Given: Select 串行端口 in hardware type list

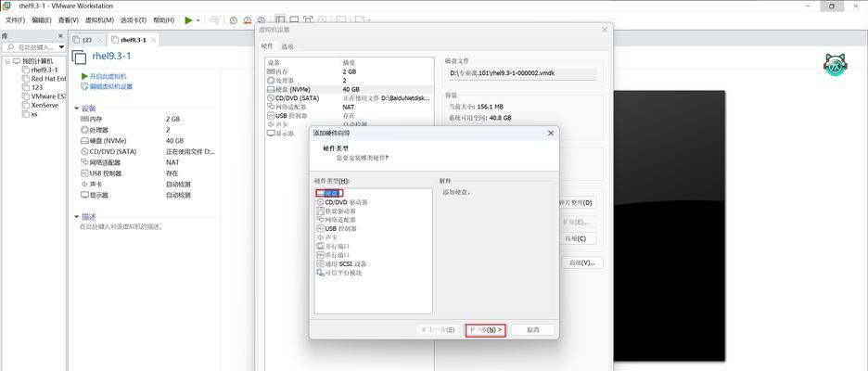Looking at the screenshot, I should click(333, 255).
